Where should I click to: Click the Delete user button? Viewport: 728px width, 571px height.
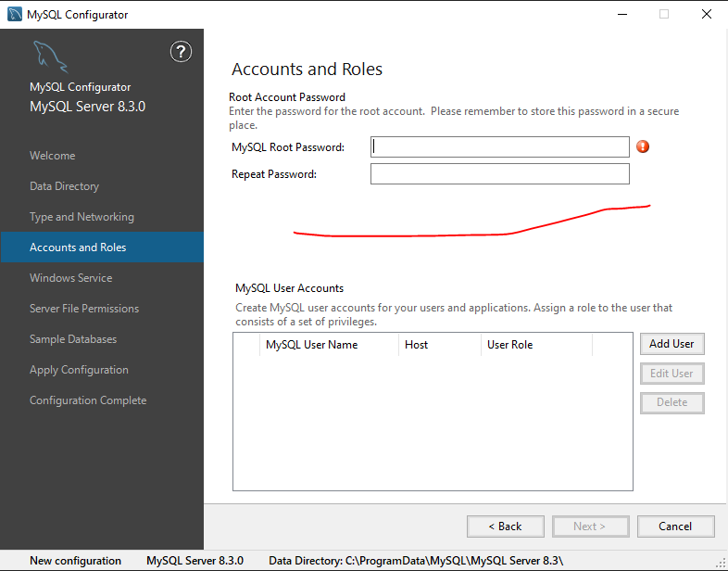click(672, 402)
